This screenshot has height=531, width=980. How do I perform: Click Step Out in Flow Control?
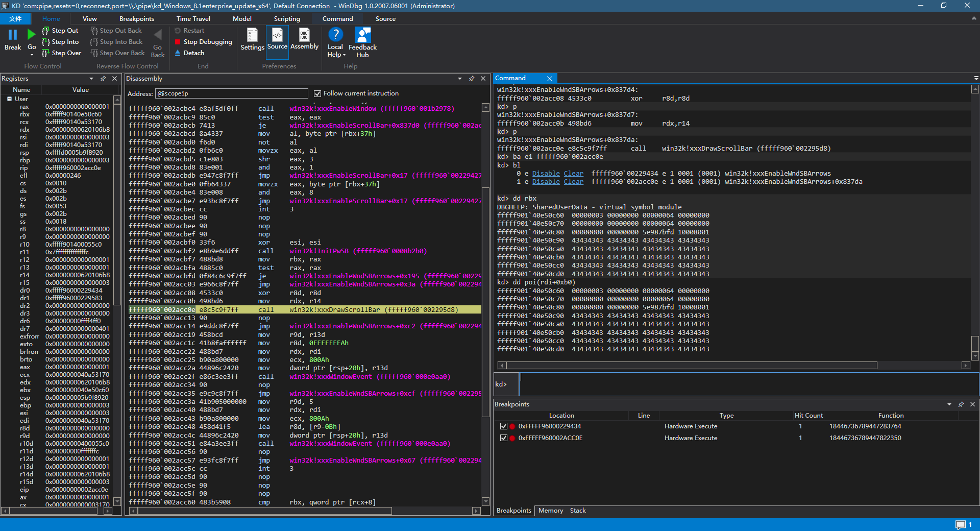(x=60, y=31)
